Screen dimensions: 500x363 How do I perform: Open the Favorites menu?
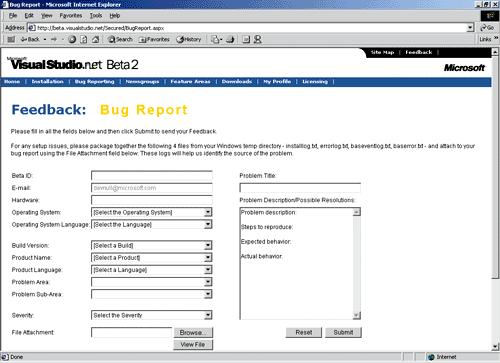(71, 16)
